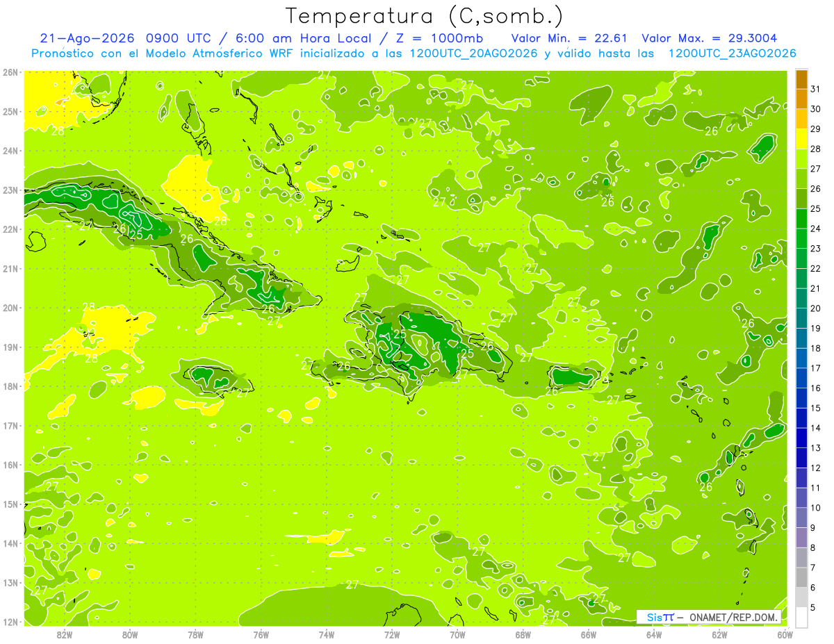Click the '25N' latitude axis label
834x644 pixels.
10,111
